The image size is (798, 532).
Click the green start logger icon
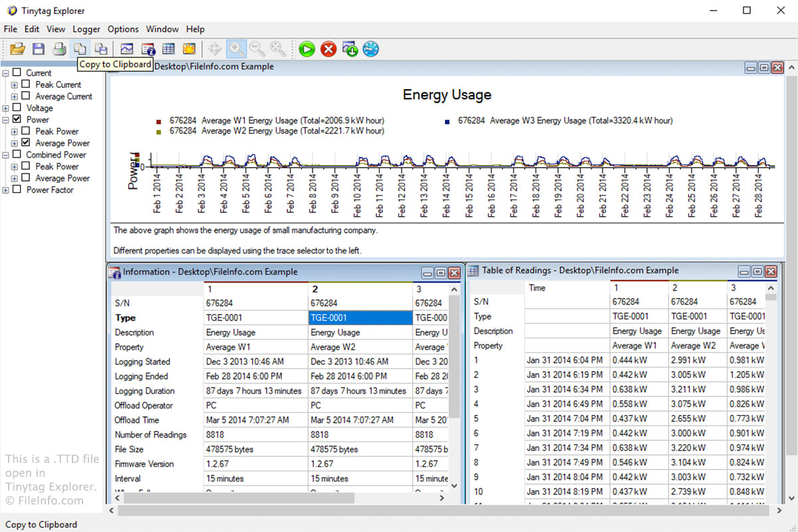(307, 49)
